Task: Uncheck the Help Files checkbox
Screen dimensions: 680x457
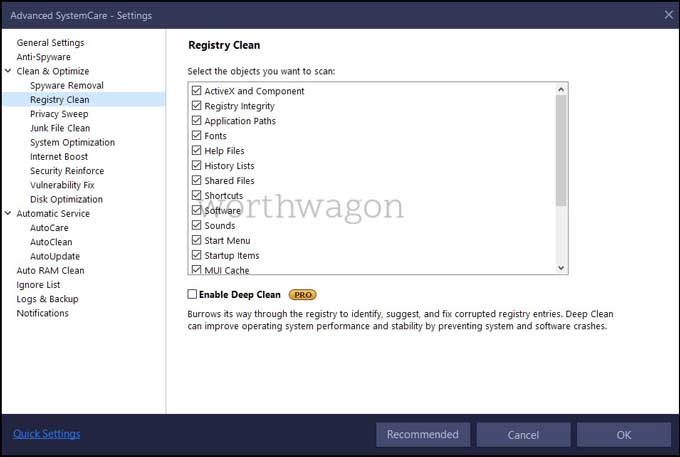Action: (196, 151)
